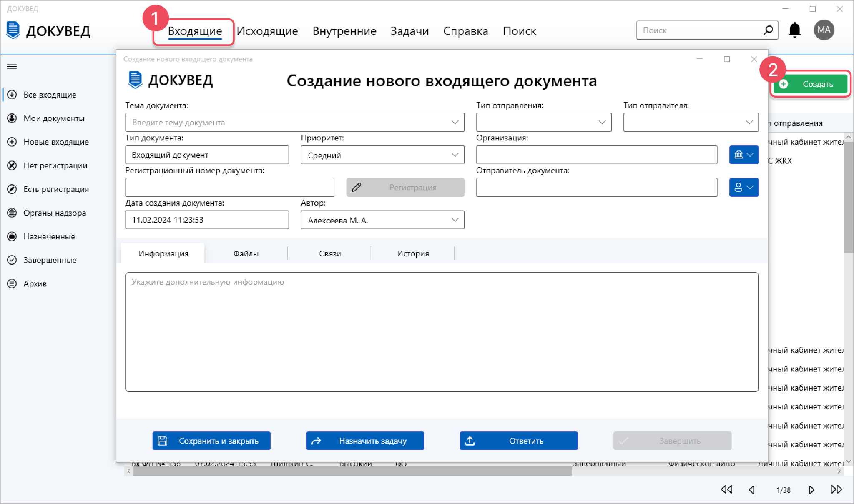Screen dimensions: 854x504
Task: Go to last page of list
Action: point(836,489)
